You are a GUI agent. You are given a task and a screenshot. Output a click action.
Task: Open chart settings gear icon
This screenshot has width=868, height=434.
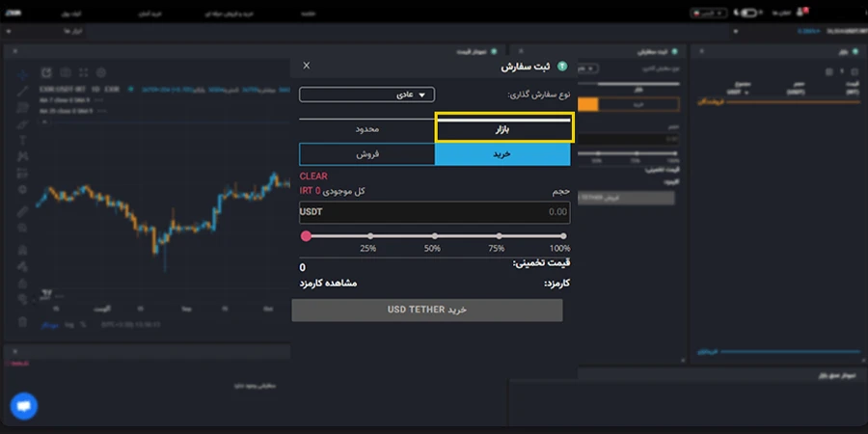click(x=100, y=72)
